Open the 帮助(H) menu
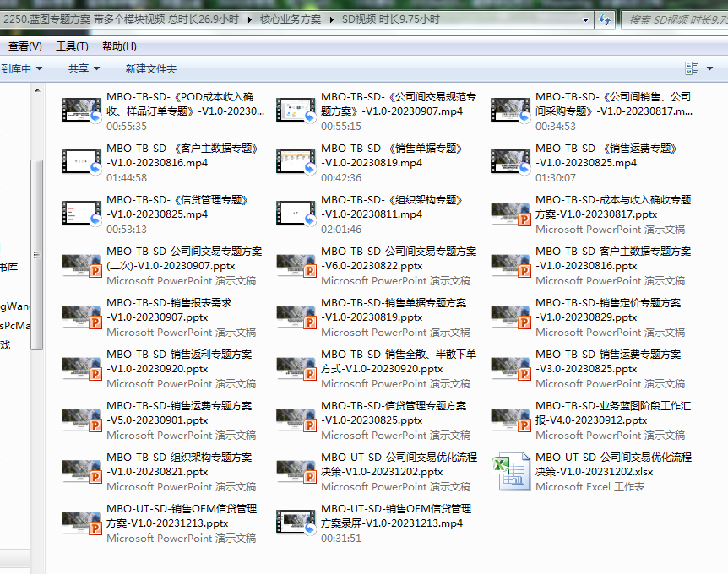The width and height of the screenshot is (728, 574). [118, 46]
